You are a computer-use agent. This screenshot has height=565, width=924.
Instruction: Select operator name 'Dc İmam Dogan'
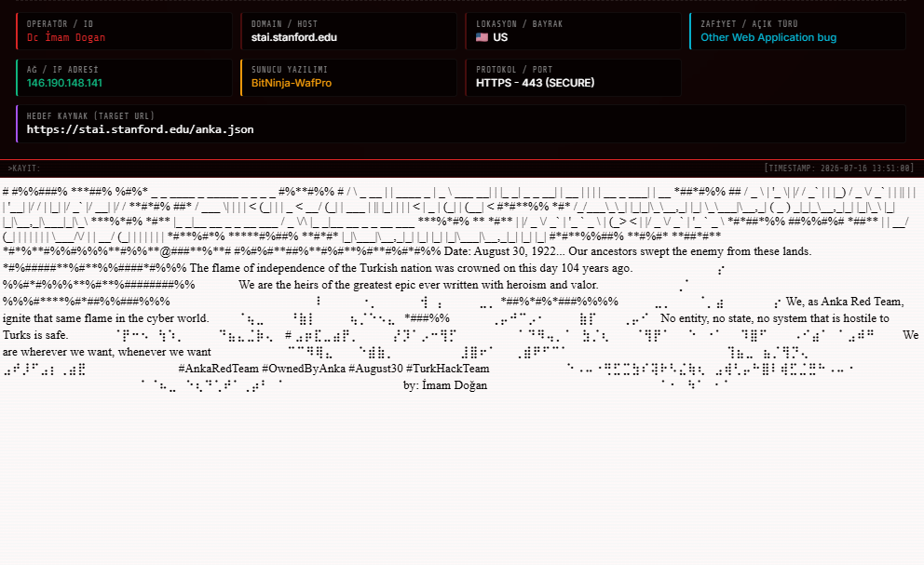[x=66, y=37]
